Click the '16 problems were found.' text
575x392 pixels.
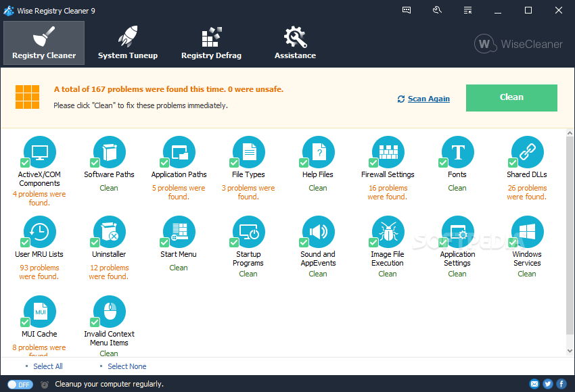pos(388,193)
